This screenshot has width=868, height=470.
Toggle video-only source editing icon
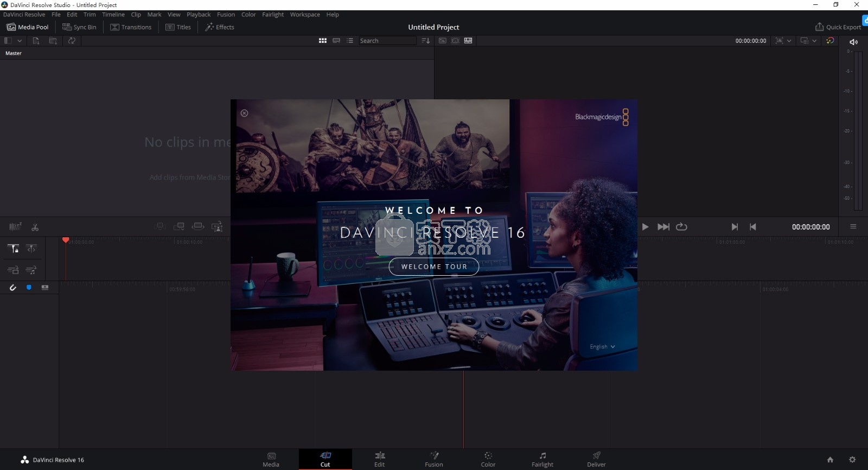pos(14,270)
